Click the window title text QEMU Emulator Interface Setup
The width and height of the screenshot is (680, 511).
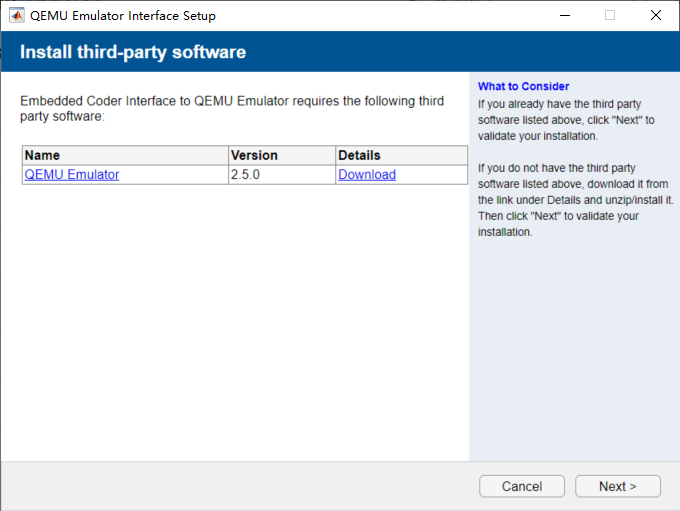pyautogui.click(x=123, y=16)
